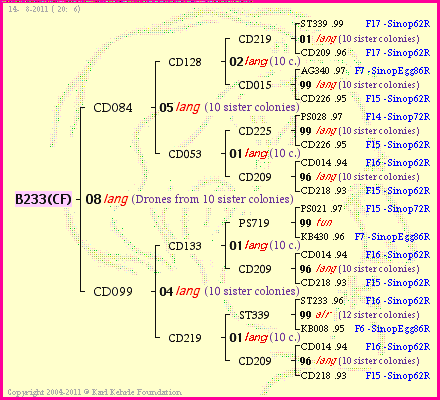
Task: Select the 'PS028 .97' entry
Action: [321, 117]
